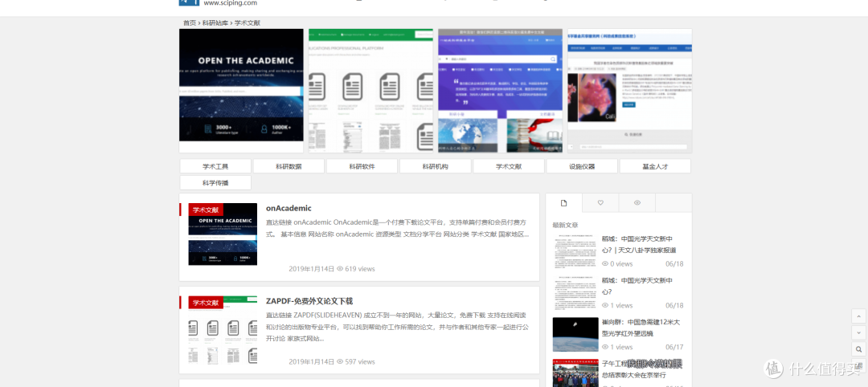Click the date 06/17 in the sidebar
Viewport: 868px width, 387px height.
674,347
